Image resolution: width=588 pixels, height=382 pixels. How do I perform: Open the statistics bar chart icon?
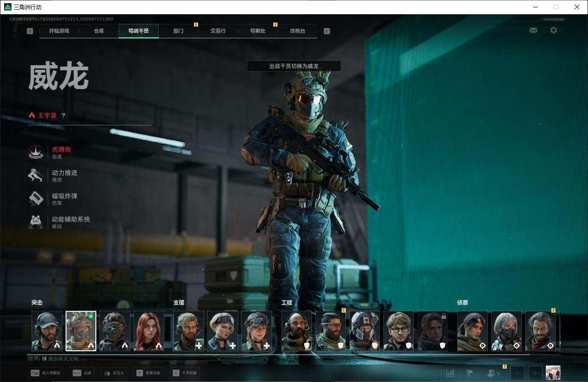(450, 373)
